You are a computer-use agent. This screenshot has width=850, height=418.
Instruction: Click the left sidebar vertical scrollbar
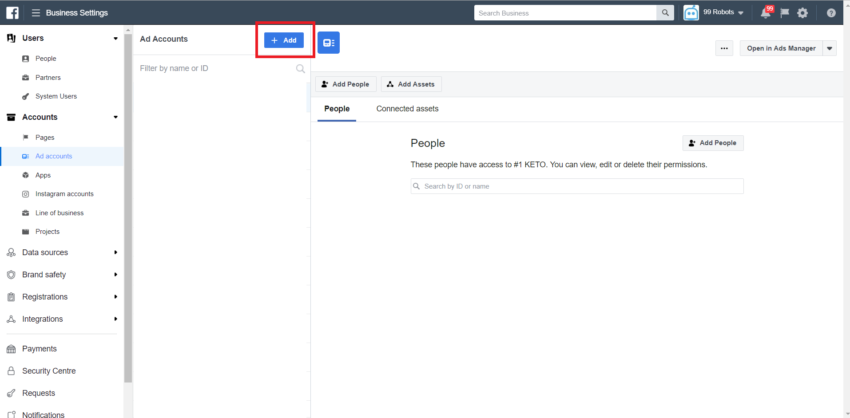pyautogui.click(x=128, y=200)
